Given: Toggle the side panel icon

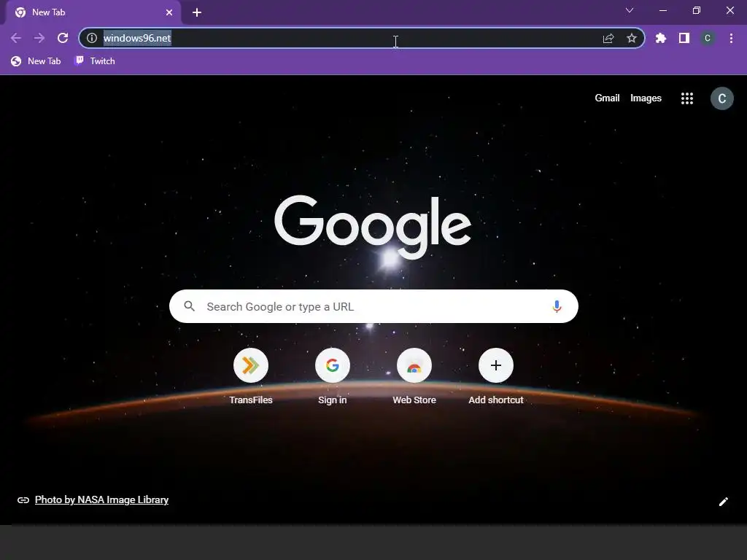Looking at the screenshot, I should click(684, 38).
